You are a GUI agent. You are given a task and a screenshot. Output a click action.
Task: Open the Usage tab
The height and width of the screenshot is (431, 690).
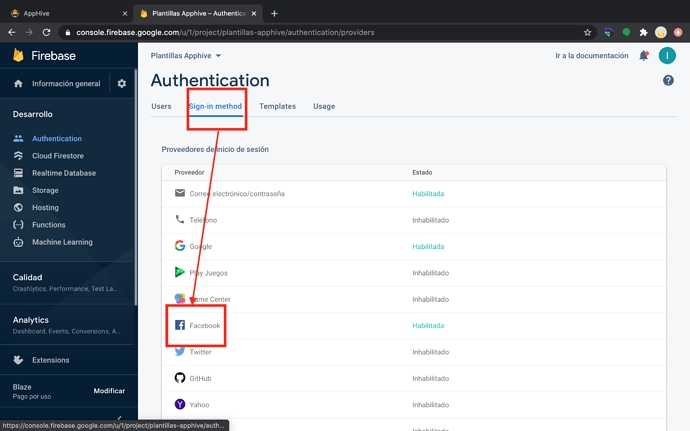(x=324, y=106)
